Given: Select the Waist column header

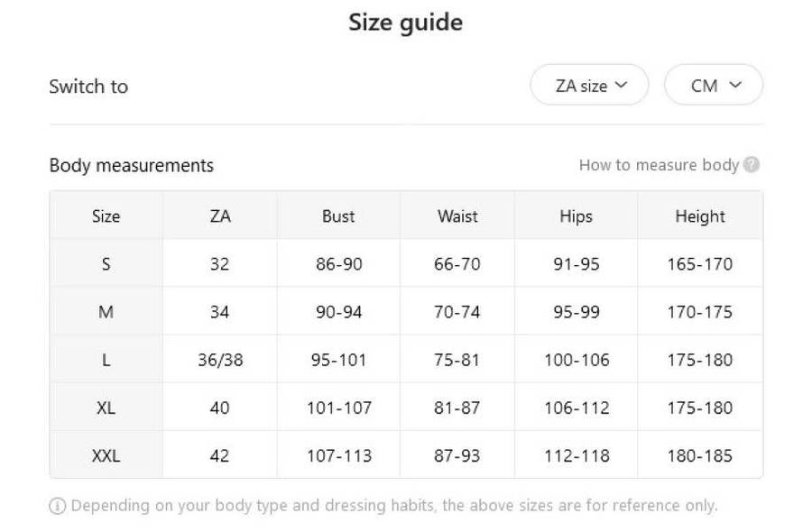Looking at the screenshot, I should click(x=457, y=216).
